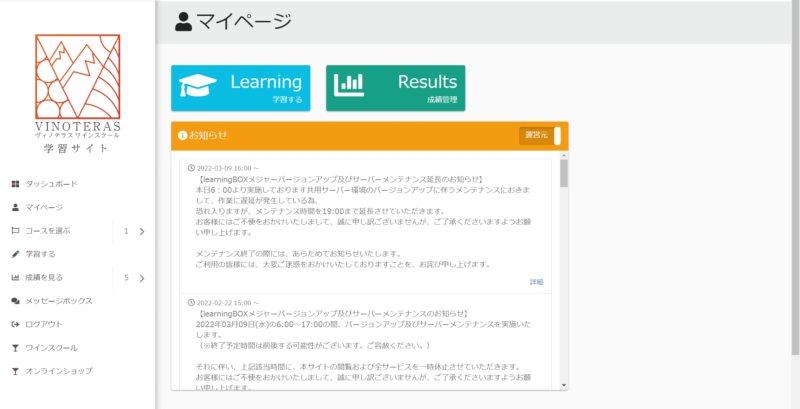Open オンラインショップ link in sidebar
The height and width of the screenshot is (409, 800).
59,371
